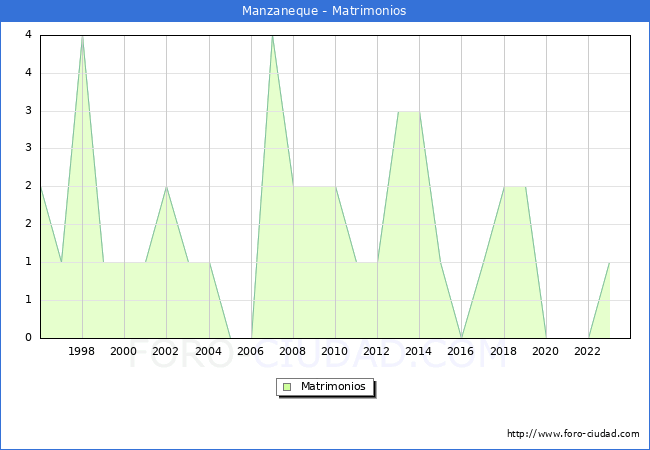650x450 pixels.
Task: Select the 2016 x-axis label
Action: [x=461, y=351]
